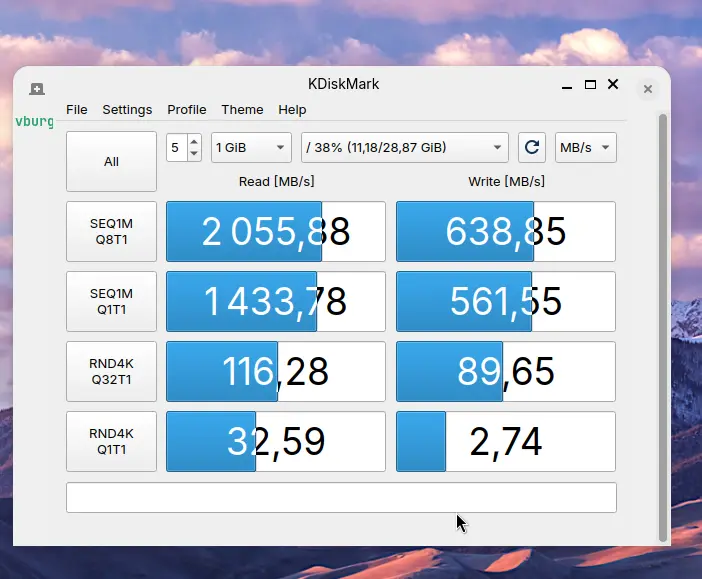Open the window menu icon in title bar
This screenshot has height=579, width=702.
37,88
